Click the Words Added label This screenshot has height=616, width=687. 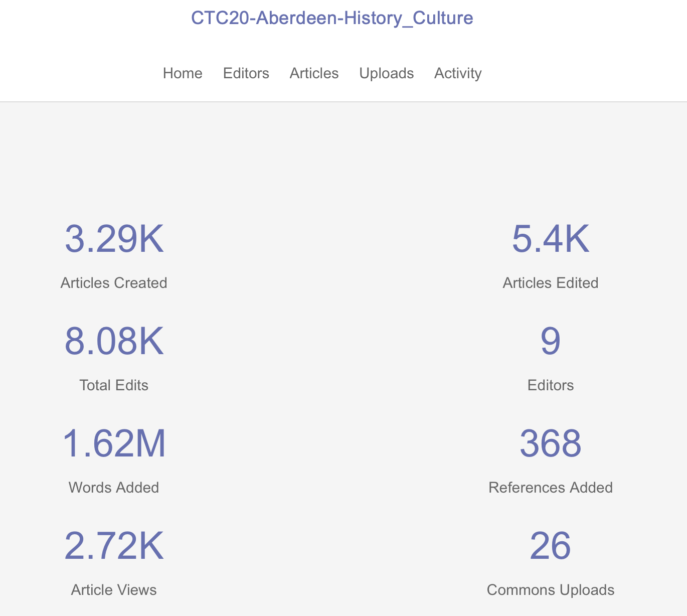(113, 488)
